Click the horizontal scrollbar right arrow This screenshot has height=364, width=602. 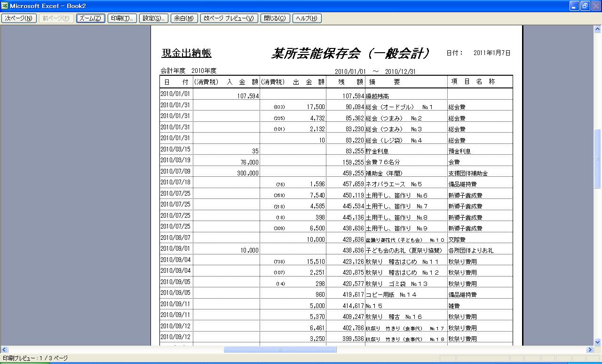590,350
